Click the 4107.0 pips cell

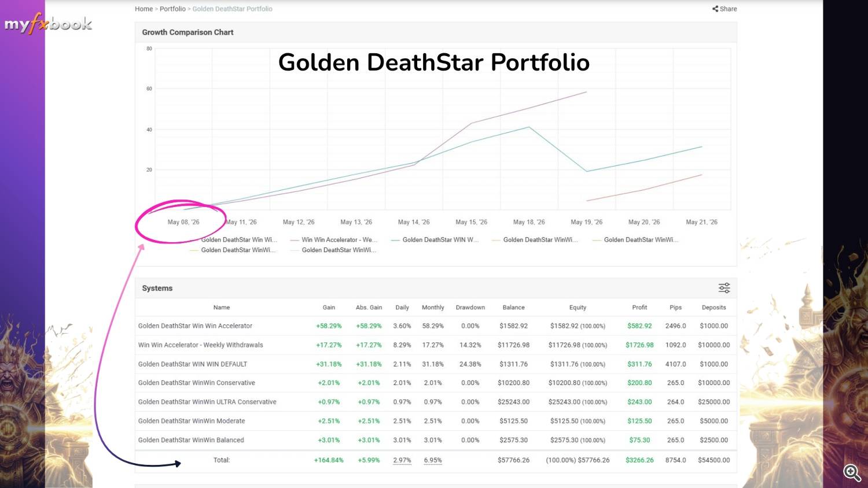(675, 364)
